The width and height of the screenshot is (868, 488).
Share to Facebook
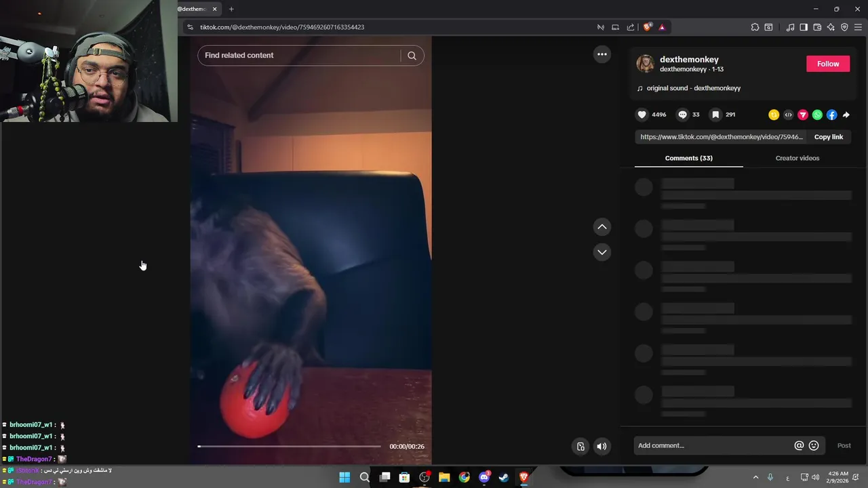[x=831, y=115]
